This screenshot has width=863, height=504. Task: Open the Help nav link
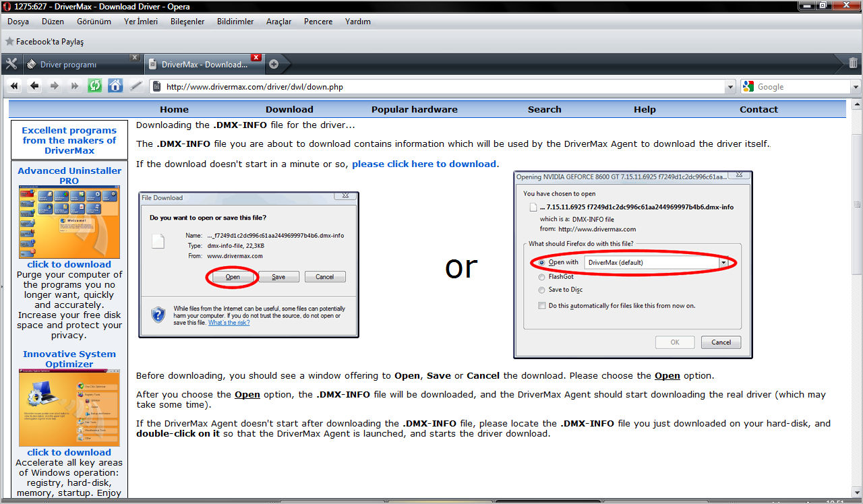coord(645,109)
